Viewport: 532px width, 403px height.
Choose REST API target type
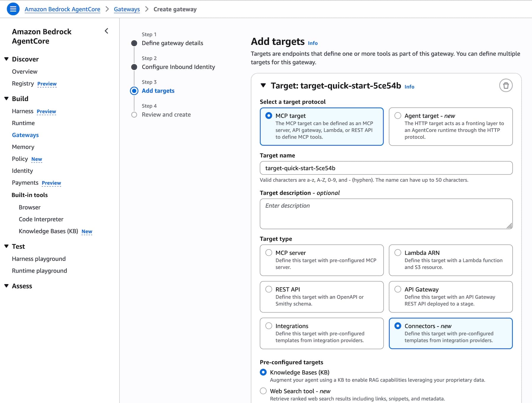pyautogui.click(x=322, y=297)
